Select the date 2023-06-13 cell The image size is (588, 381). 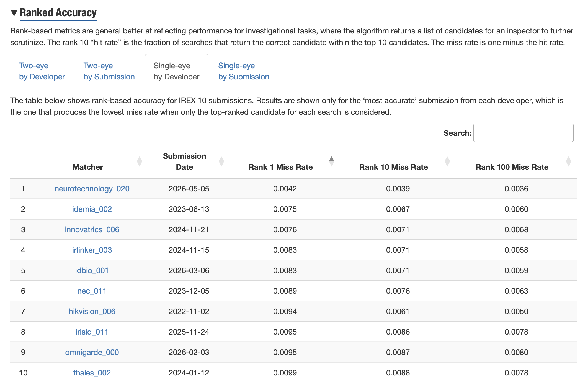coord(189,209)
